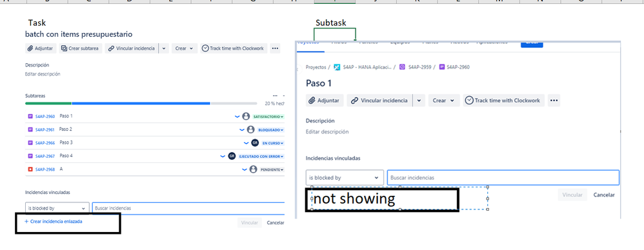Click Vincular incidencia in the Subtask panel

379,101
